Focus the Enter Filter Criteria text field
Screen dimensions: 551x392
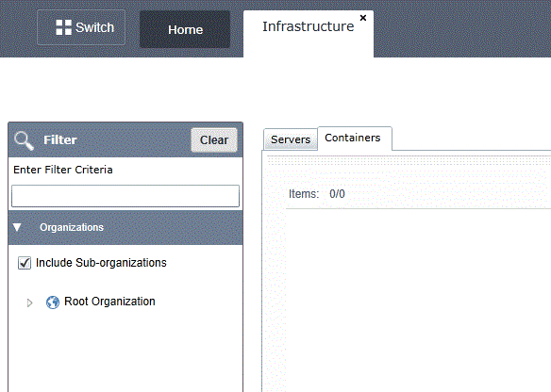click(x=125, y=196)
